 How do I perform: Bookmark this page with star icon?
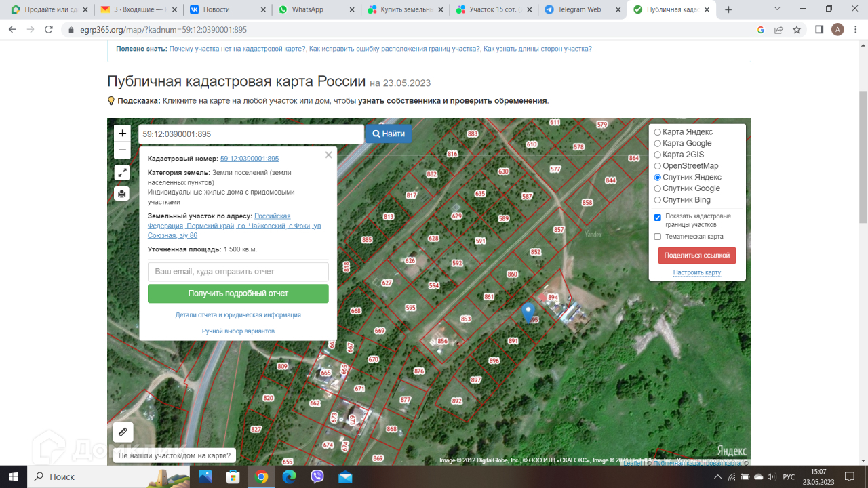coord(797,30)
